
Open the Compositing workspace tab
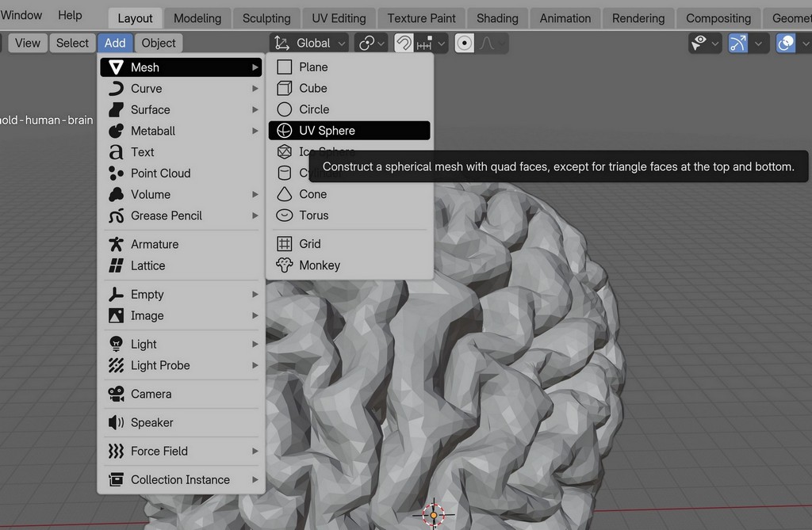coord(718,19)
